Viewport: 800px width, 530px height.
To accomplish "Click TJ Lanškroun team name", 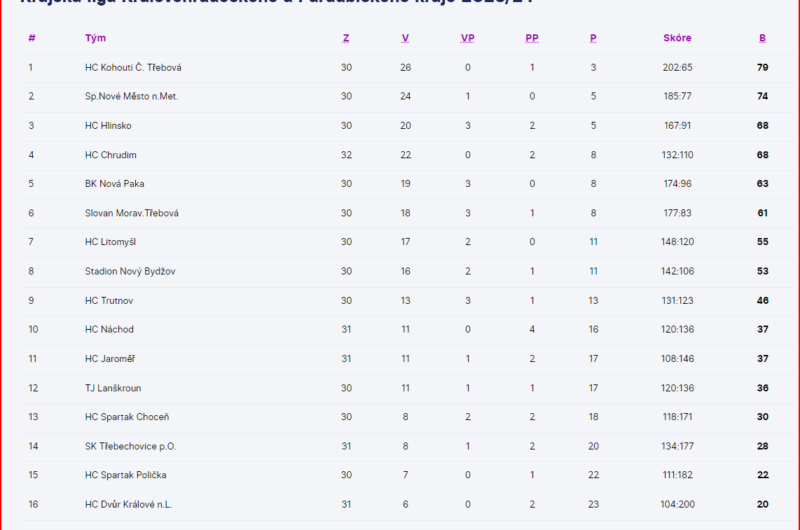I will coord(113,388).
